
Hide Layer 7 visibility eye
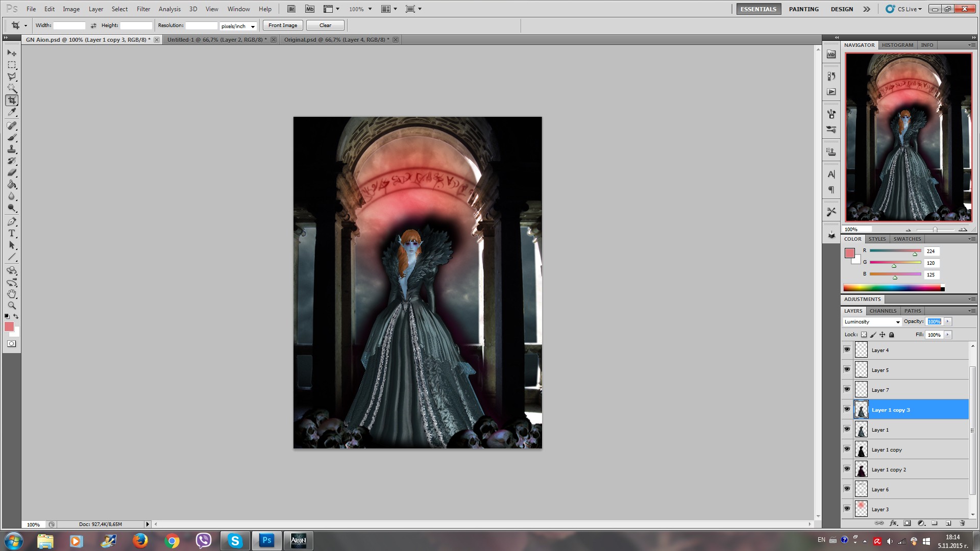[x=847, y=389]
